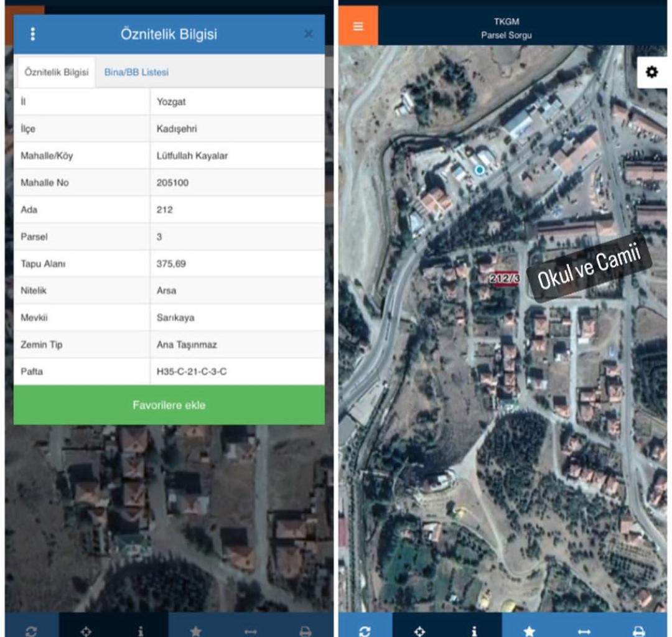672x637 pixels.
Task: Tap the Okul ve Camii map label
Action: pos(588,267)
